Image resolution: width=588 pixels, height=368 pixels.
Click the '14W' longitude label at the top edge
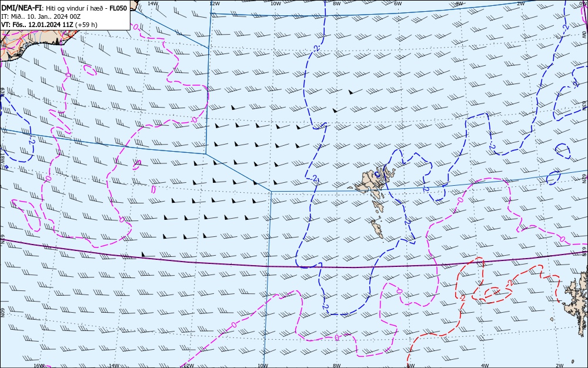pyautogui.click(x=153, y=3)
